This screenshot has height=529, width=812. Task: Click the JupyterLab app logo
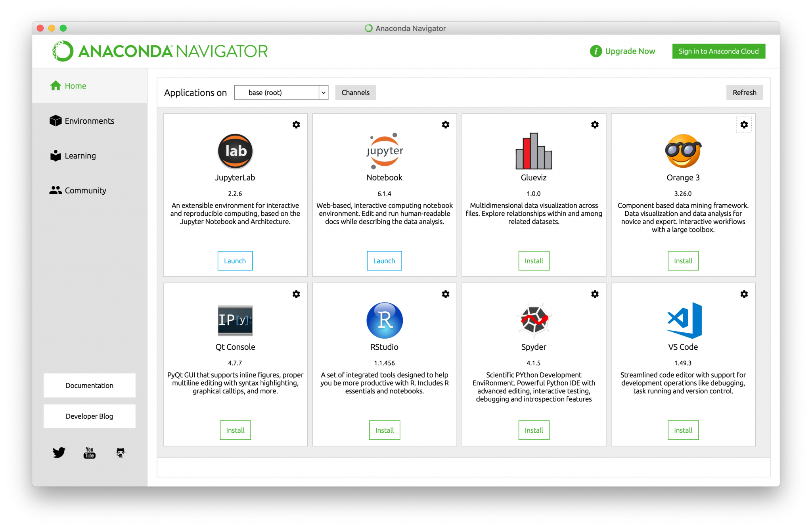[x=235, y=151]
